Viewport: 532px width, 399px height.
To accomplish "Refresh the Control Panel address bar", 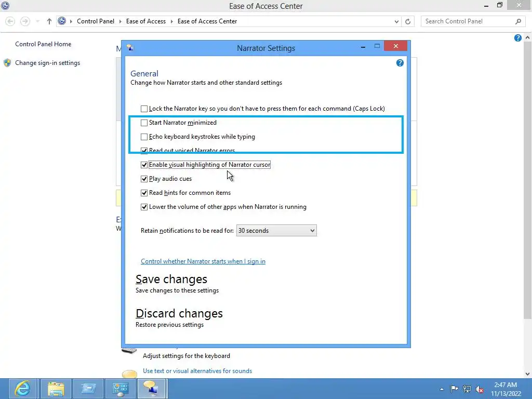I will [x=408, y=21].
